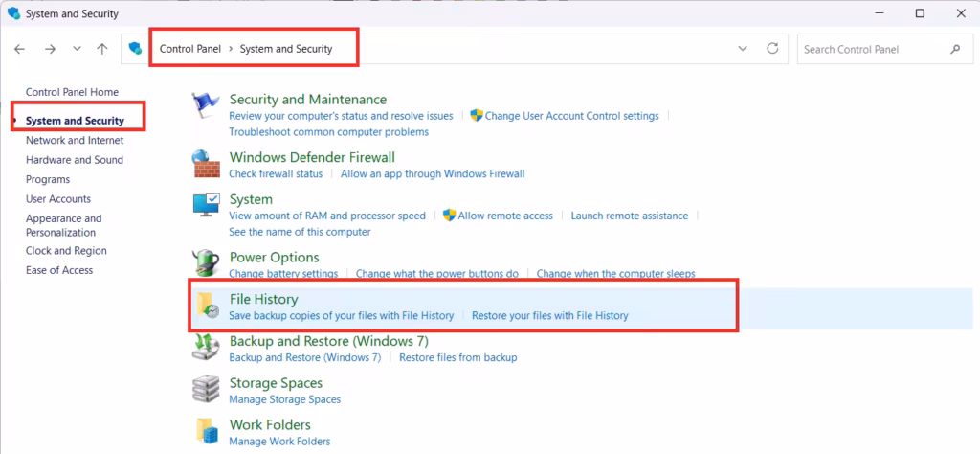Viewport: 980px width, 454px height.
Task: Click Manage Work Folders link
Action: (x=279, y=441)
